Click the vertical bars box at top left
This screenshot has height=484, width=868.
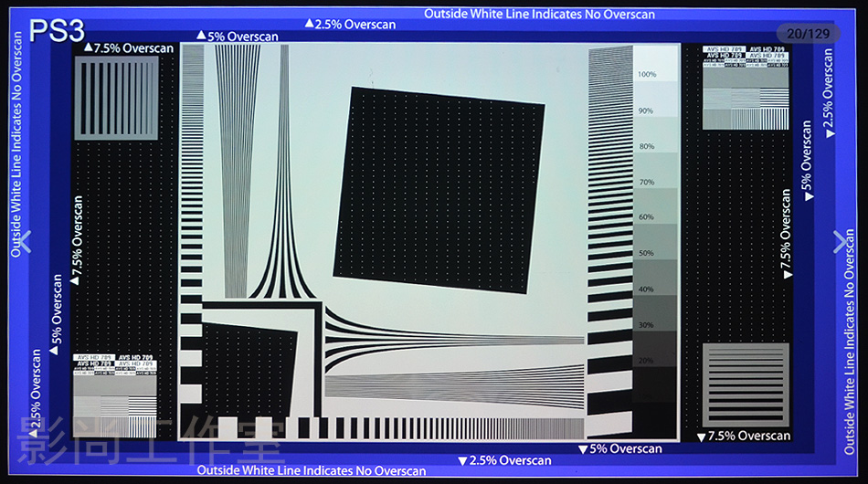coord(116,99)
